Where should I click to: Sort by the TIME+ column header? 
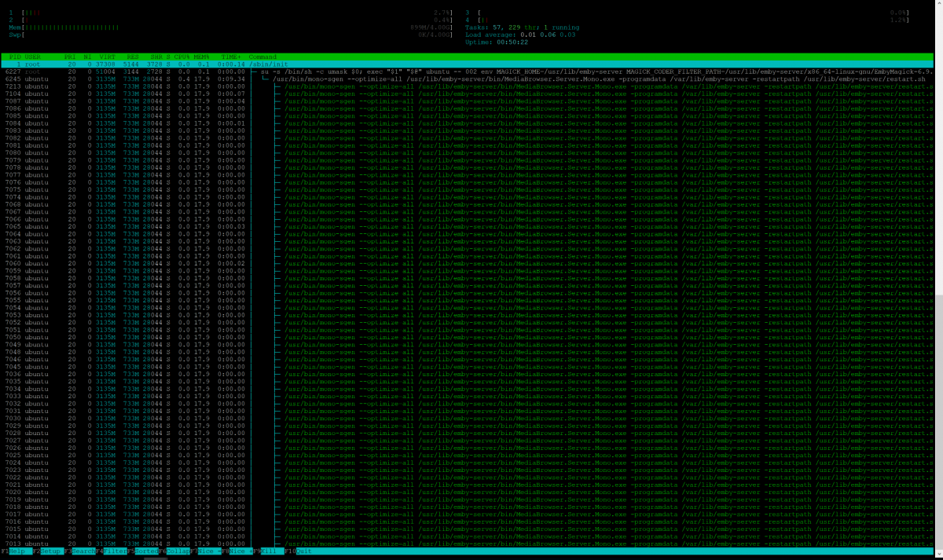[x=232, y=57]
